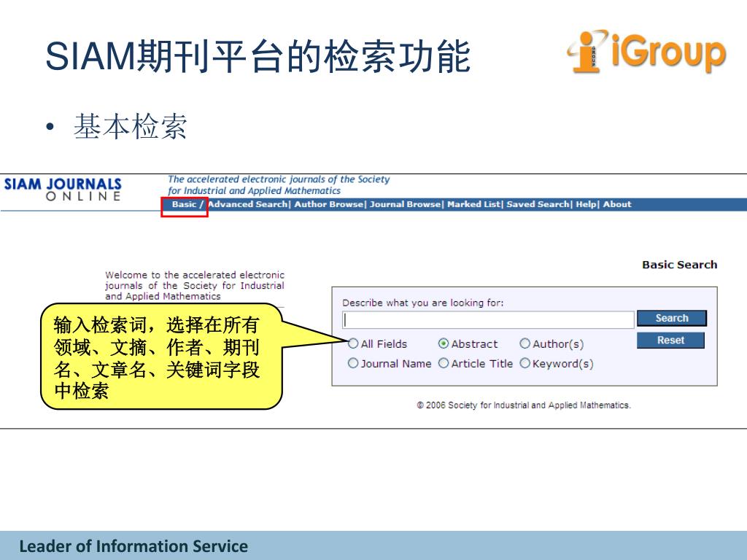Viewport: 747px width, 560px height.
Task: Pick the Article Title radio button
Action: point(444,363)
